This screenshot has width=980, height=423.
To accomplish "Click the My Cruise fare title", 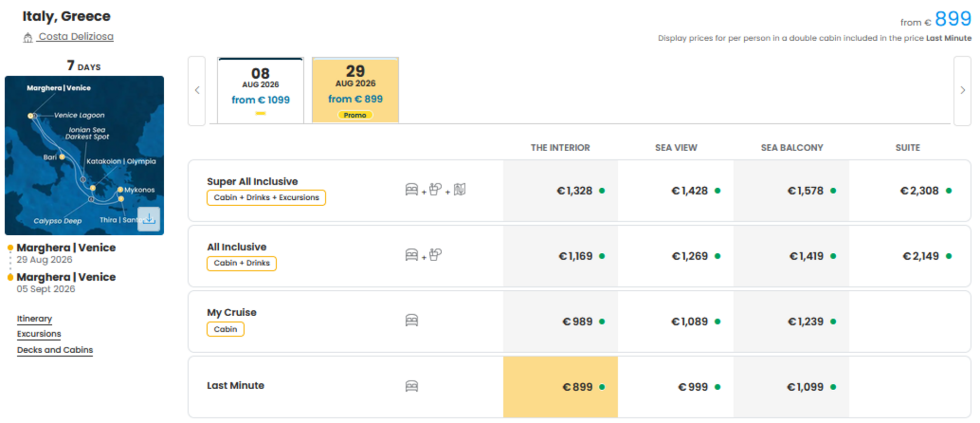I will [231, 312].
